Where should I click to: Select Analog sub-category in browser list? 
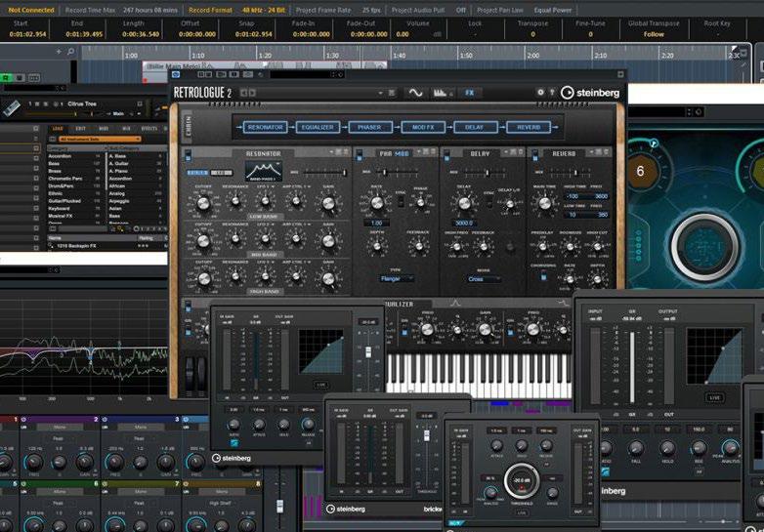[136, 193]
